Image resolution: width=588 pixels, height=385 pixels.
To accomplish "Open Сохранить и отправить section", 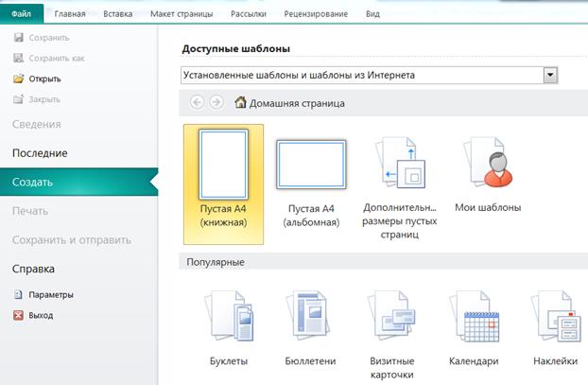I will 72,239.
